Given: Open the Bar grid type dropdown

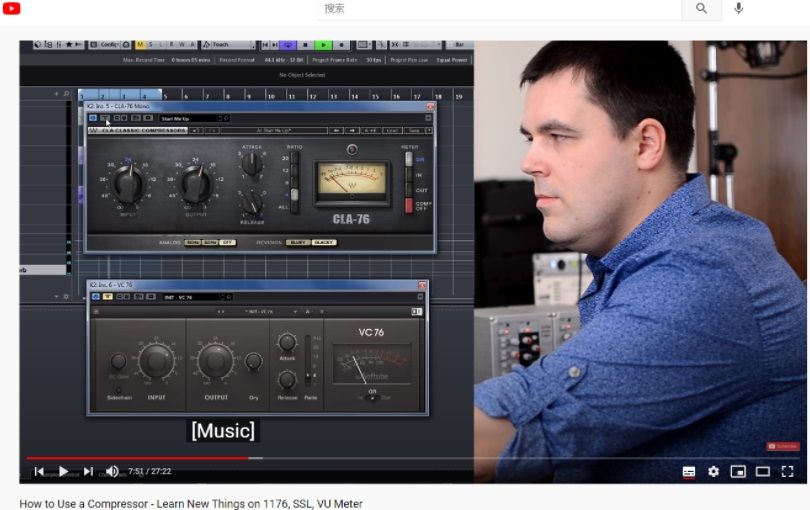Looking at the screenshot, I should pos(459,45).
